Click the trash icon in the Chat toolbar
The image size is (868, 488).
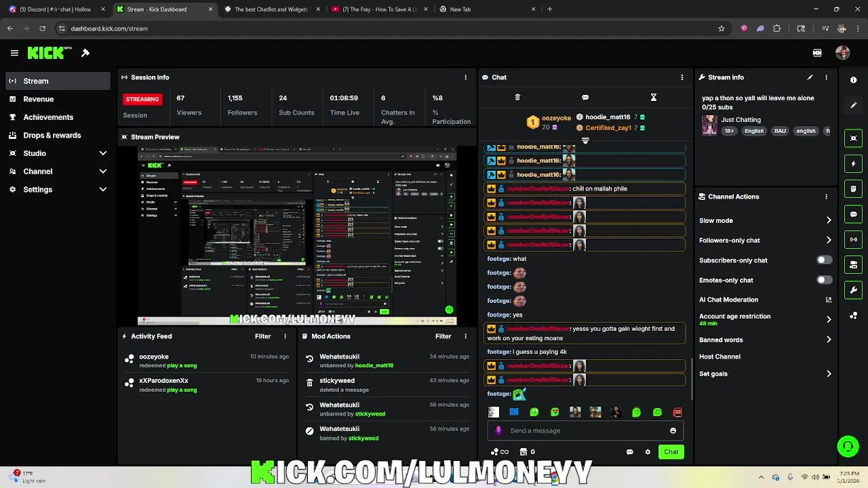[x=517, y=98]
